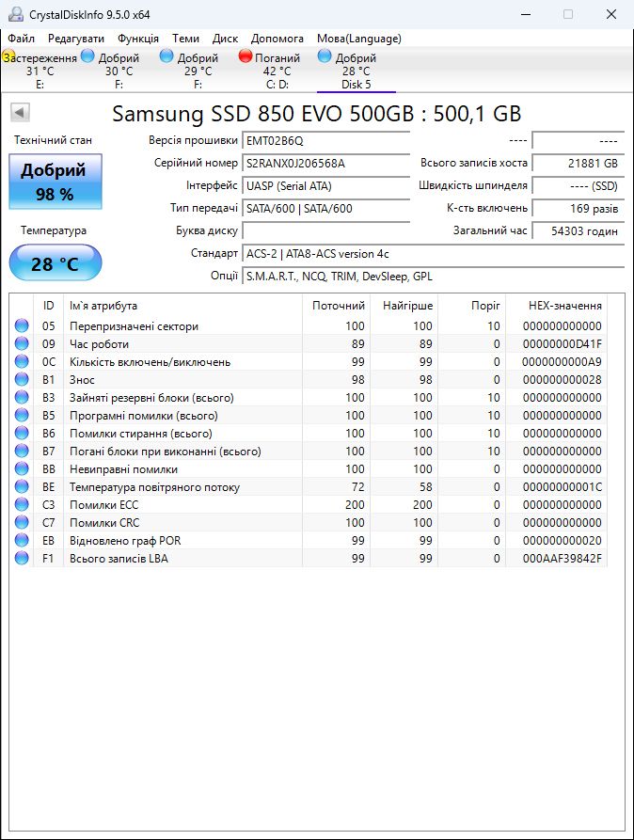Image resolution: width=634 pixels, height=840 pixels.
Task: Select the Час роботи attribute row
Action: (309, 343)
